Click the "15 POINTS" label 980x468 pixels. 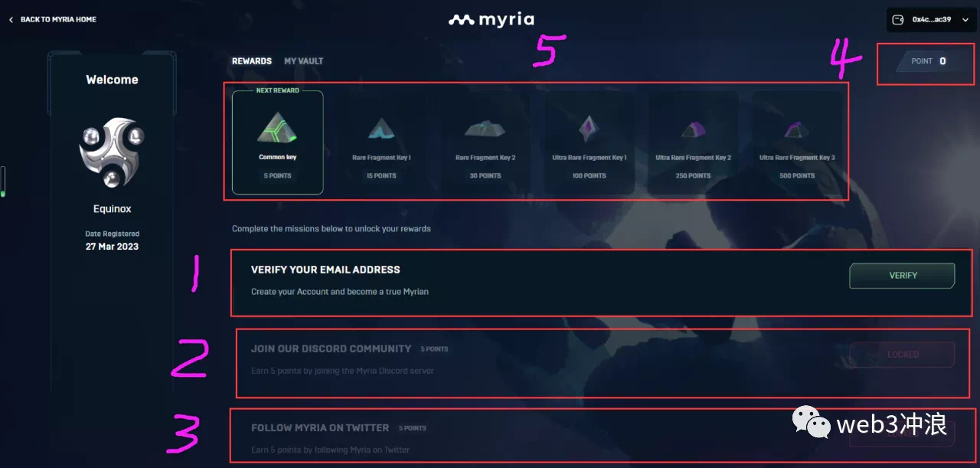[x=381, y=175]
